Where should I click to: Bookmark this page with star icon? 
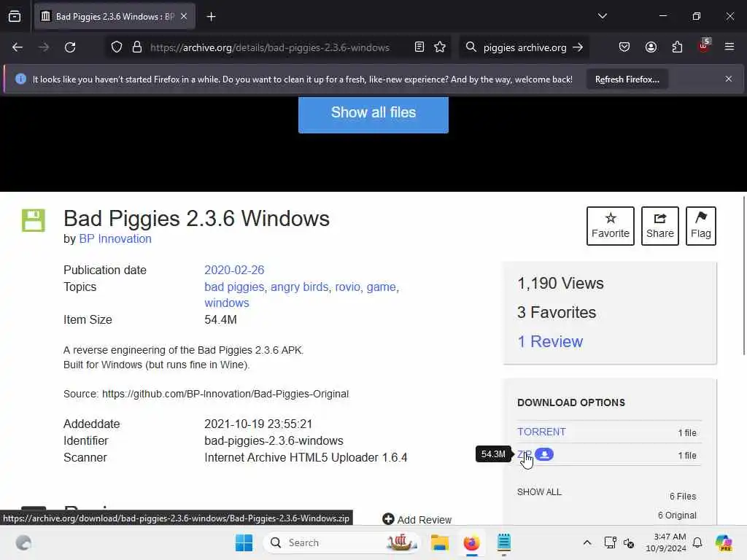[440, 47]
